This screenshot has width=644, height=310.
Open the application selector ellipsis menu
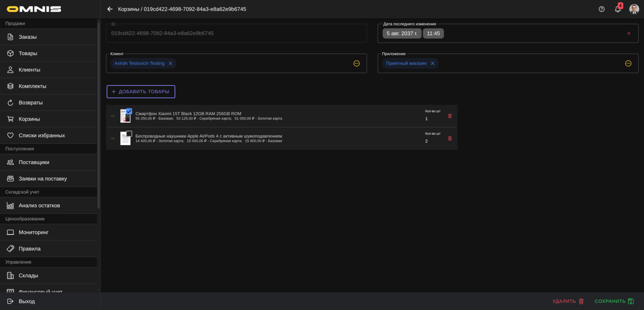(628, 63)
